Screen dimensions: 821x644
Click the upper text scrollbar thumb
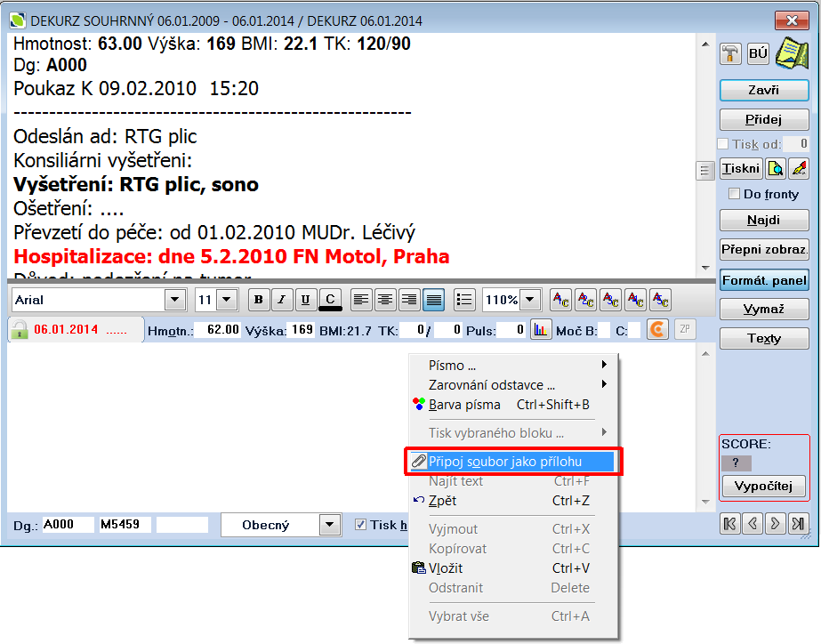(704, 170)
